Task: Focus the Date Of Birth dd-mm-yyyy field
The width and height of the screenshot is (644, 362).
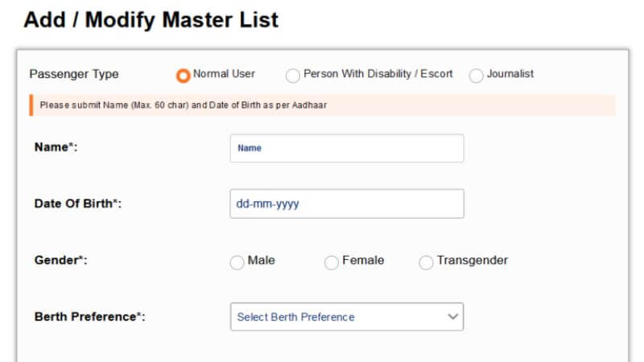Action: pos(346,204)
